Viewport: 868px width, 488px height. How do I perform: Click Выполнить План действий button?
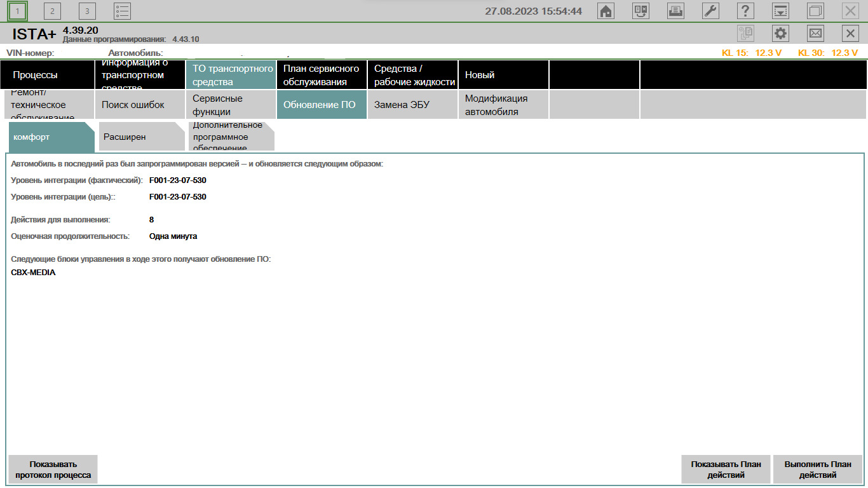tap(818, 470)
